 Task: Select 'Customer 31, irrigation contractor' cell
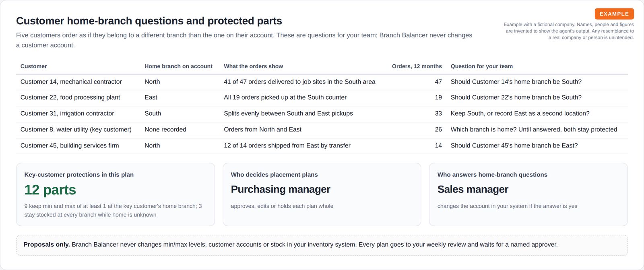(x=67, y=113)
